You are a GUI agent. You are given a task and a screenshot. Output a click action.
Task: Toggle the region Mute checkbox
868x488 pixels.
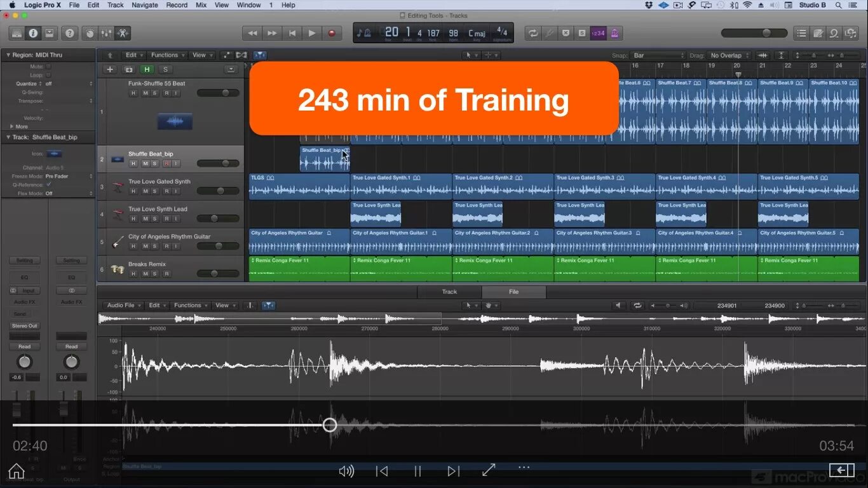coord(48,66)
